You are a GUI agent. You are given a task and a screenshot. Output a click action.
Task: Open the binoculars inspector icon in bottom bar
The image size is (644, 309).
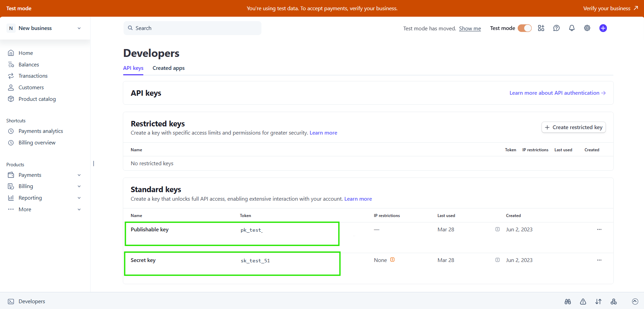pyautogui.click(x=567, y=302)
